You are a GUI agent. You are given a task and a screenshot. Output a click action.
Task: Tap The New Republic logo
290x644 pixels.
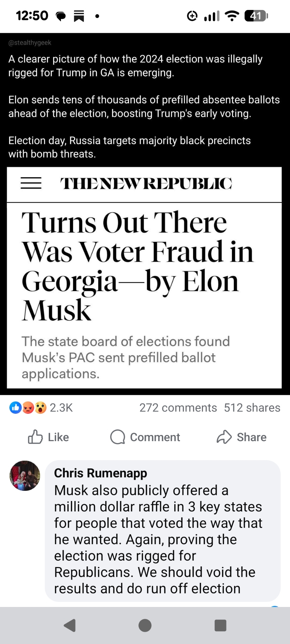[x=146, y=183]
